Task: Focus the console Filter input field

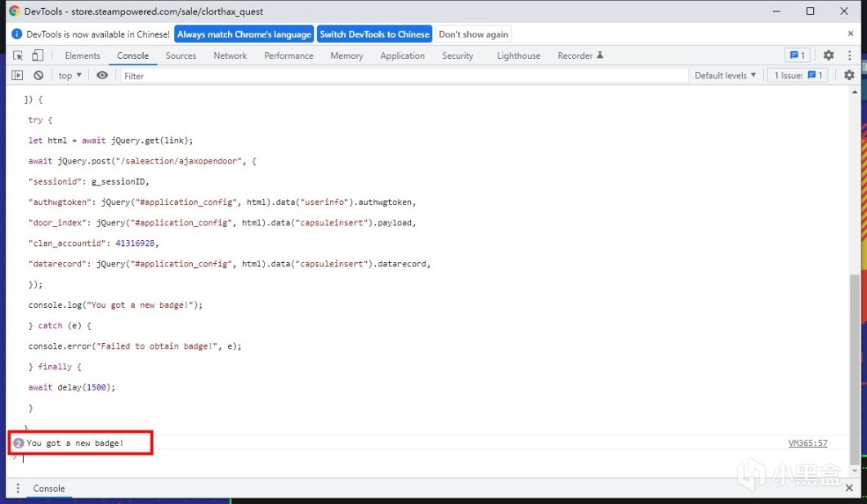Action: [x=404, y=76]
